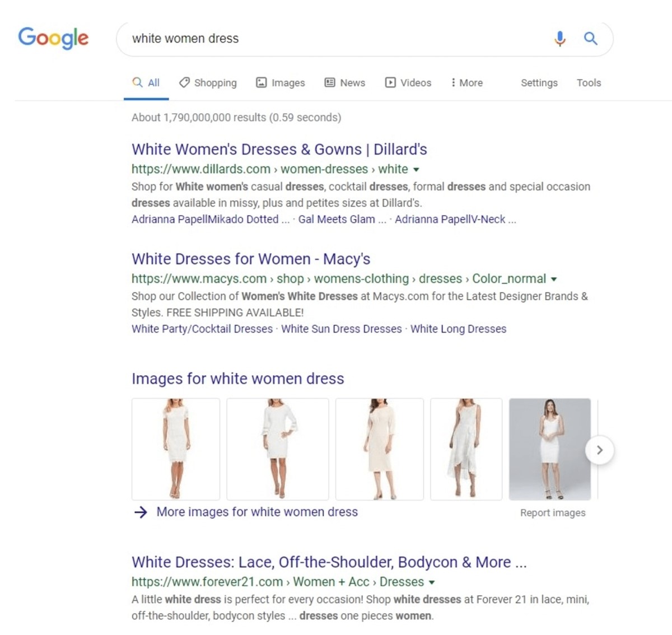Open White Dresses for Women Macy's link
The image size is (672, 635).
coord(250,259)
